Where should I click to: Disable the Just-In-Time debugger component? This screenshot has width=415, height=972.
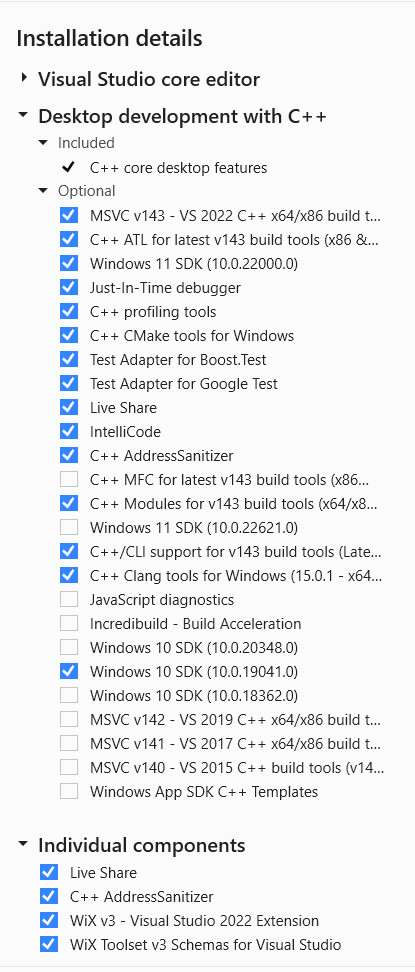click(x=69, y=287)
